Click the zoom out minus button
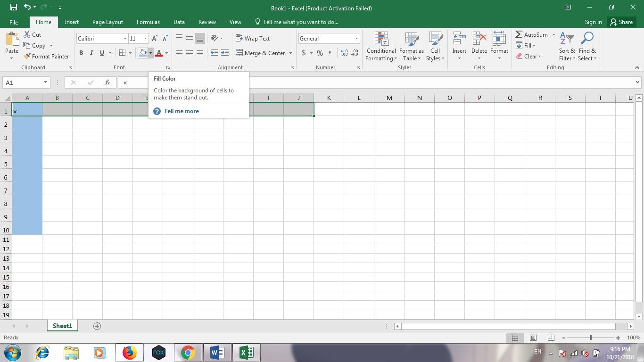The width and height of the screenshot is (644, 362). coord(563,338)
